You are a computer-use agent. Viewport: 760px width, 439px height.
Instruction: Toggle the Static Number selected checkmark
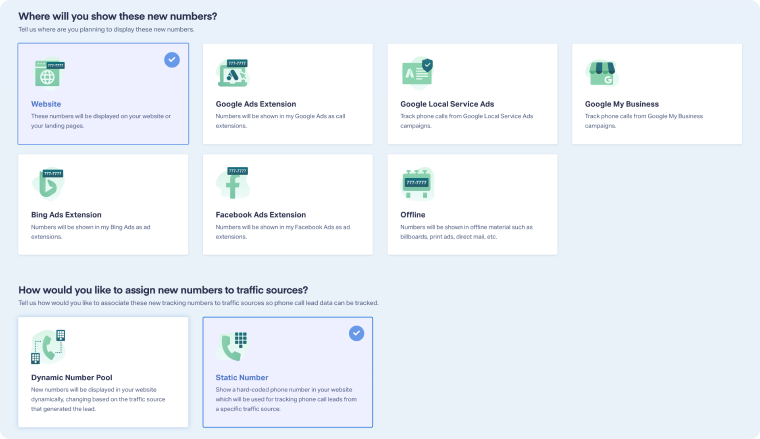click(x=356, y=333)
